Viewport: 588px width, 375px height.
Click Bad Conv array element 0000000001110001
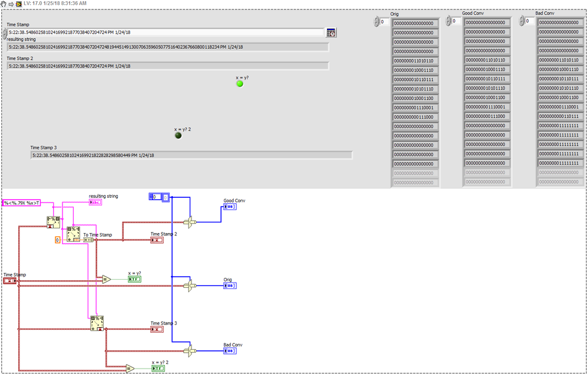(x=560, y=107)
